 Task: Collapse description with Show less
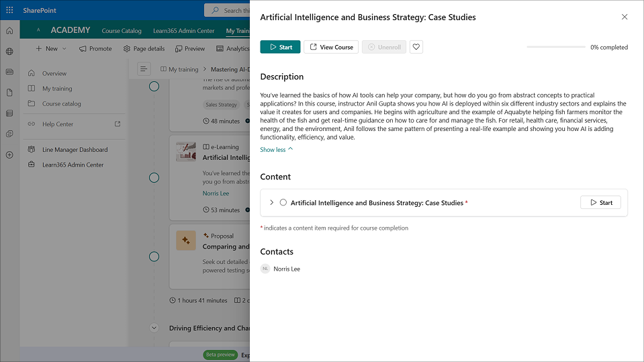[276, 150]
